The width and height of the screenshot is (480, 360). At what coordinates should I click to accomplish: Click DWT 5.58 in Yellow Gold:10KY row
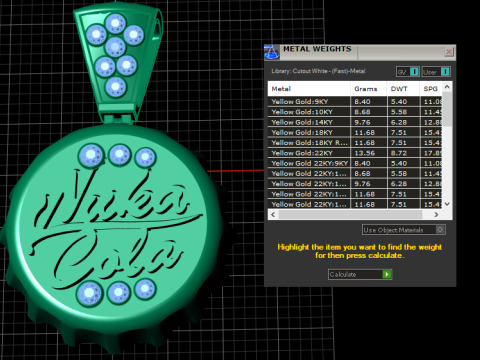pyautogui.click(x=399, y=112)
